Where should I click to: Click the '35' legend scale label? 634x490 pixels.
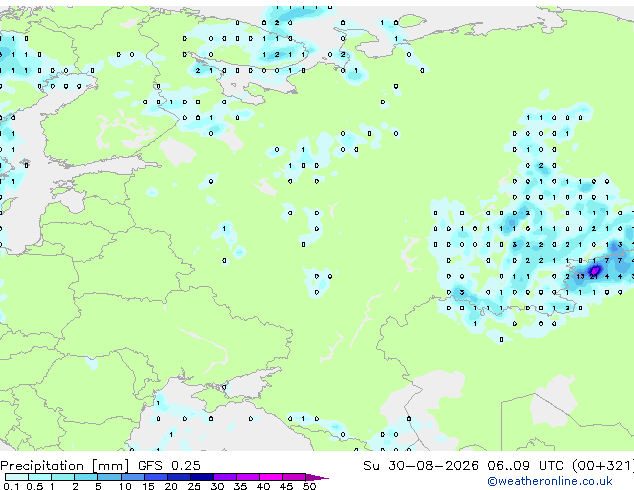tap(240, 486)
